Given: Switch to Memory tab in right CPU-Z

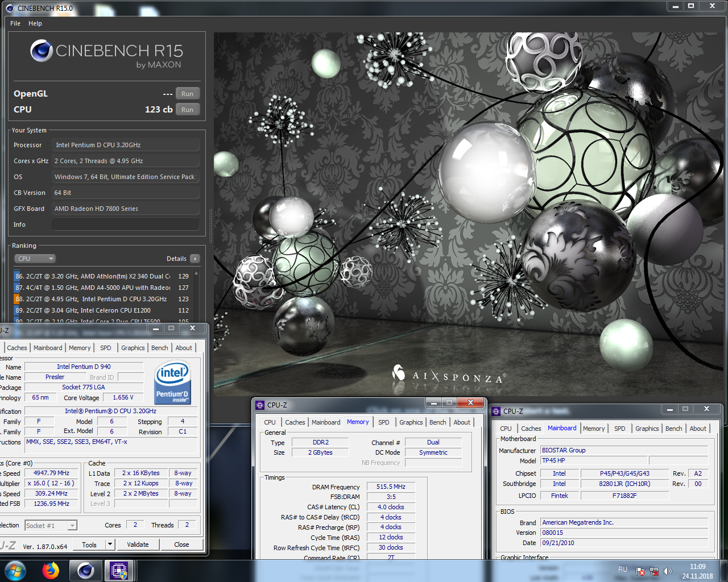Looking at the screenshot, I should pyautogui.click(x=594, y=429).
